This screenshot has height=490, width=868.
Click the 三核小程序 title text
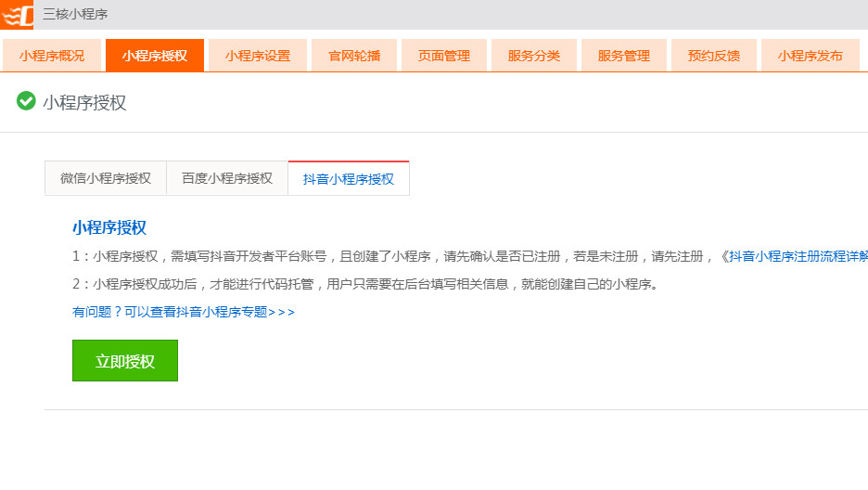pyautogui.click(x=75, y=14)
